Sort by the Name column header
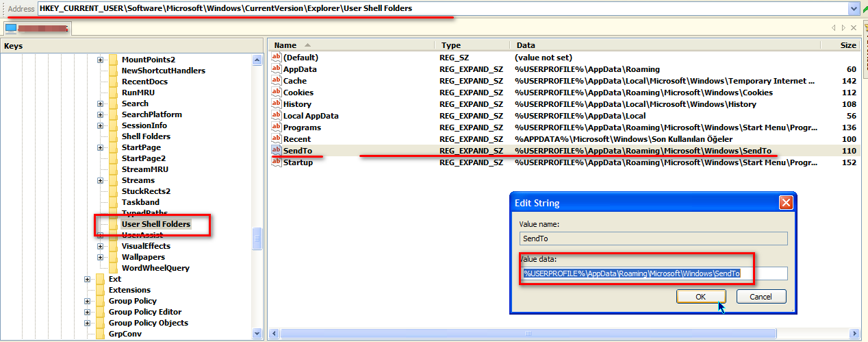The image size is (868, 342). 350,45
